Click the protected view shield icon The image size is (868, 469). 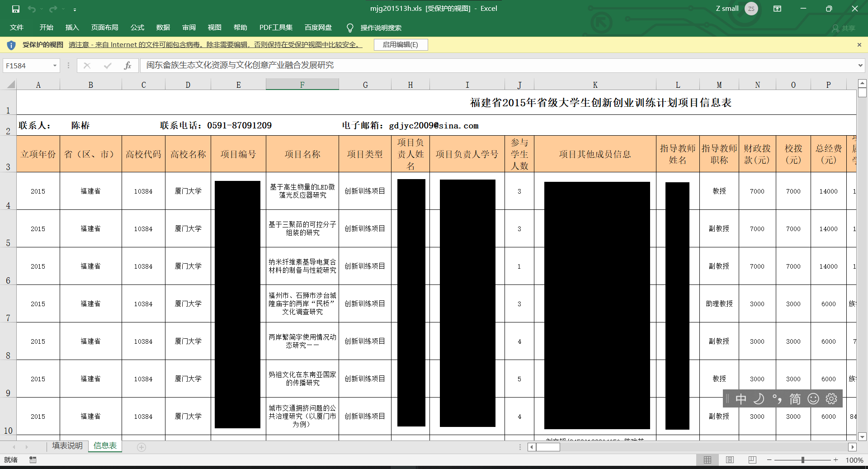click(11, 45)
